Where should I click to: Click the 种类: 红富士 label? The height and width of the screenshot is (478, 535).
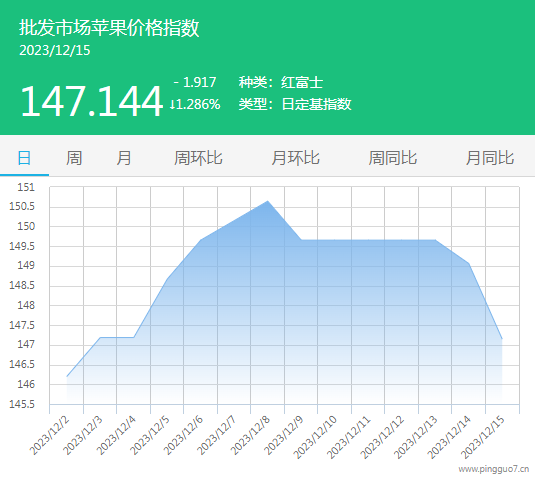point(280,83)
